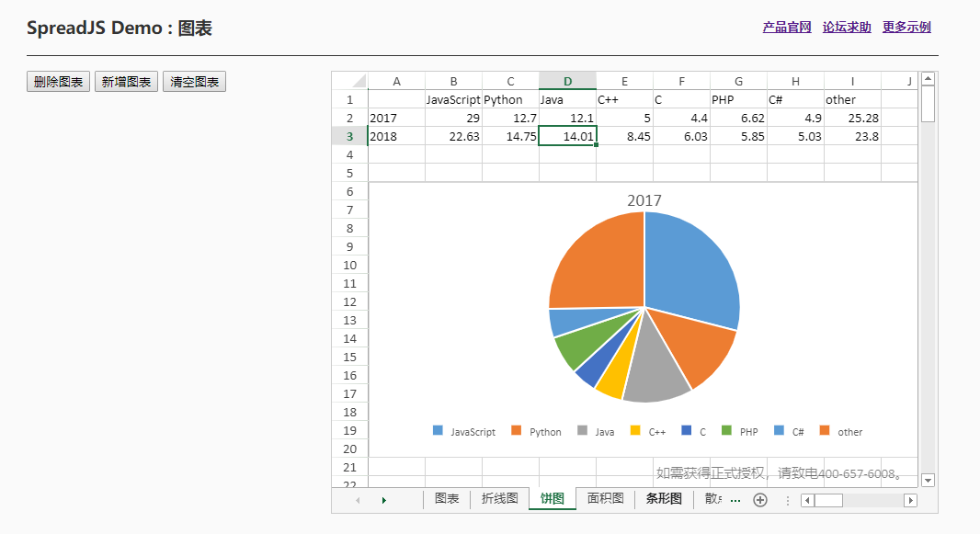The width and height of the screenshot is (980, 534).
Task: Click the 2017 chart title
Action: point(644,200)
